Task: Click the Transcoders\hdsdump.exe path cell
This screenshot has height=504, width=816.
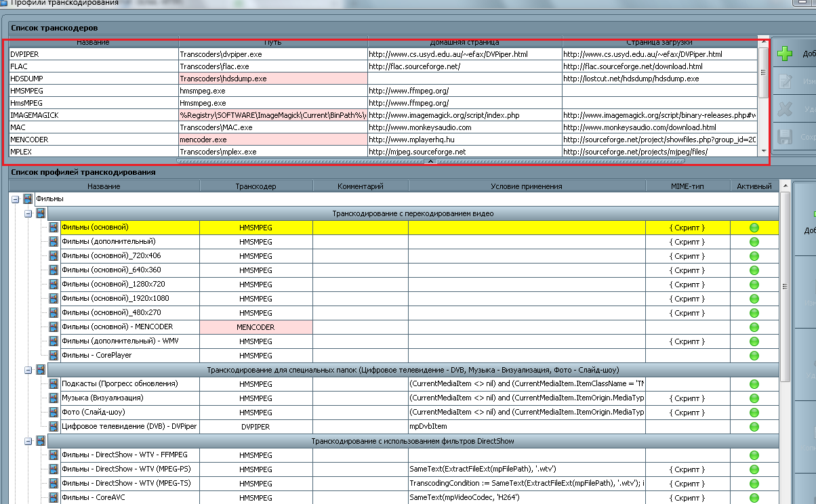Action: point(273,79)
